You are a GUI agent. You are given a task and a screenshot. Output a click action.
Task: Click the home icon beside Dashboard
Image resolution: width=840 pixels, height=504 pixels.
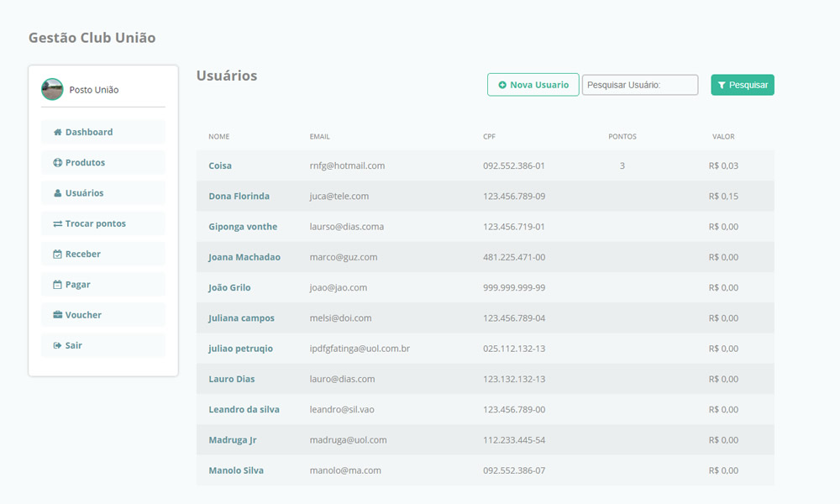57,133
